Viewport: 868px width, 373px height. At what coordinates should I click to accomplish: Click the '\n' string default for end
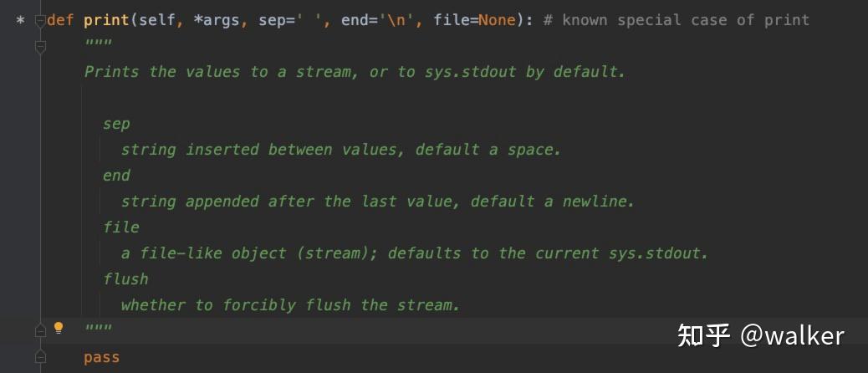coord(397,20)
